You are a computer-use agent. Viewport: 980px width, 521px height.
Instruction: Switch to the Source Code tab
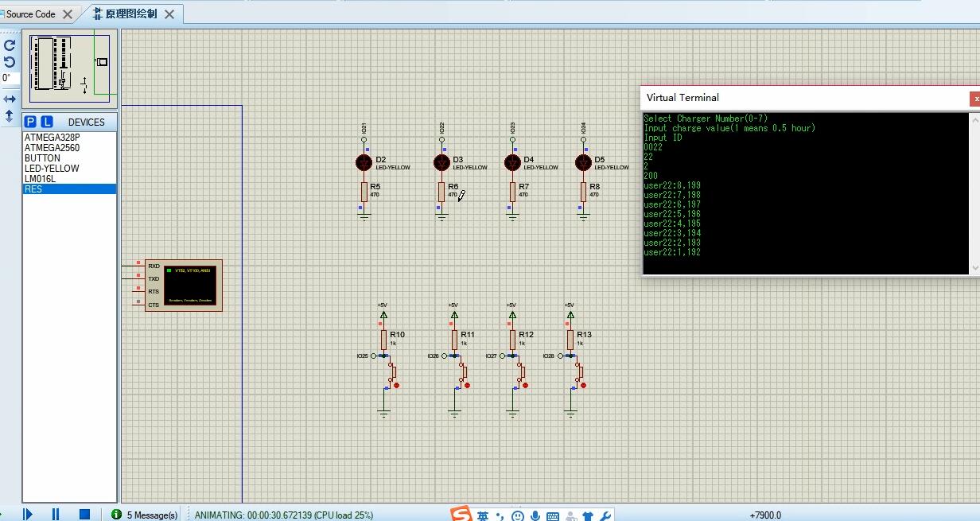tap(31, 14)
